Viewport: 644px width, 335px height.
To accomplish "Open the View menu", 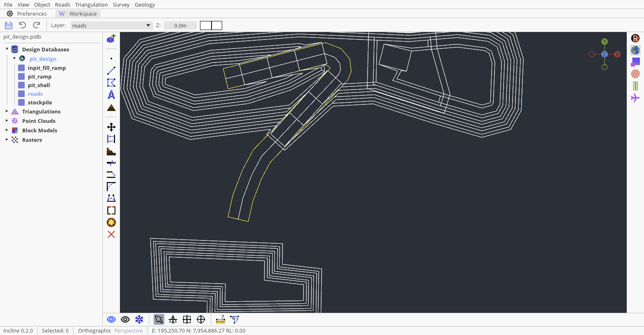I will tap(23, 5).
